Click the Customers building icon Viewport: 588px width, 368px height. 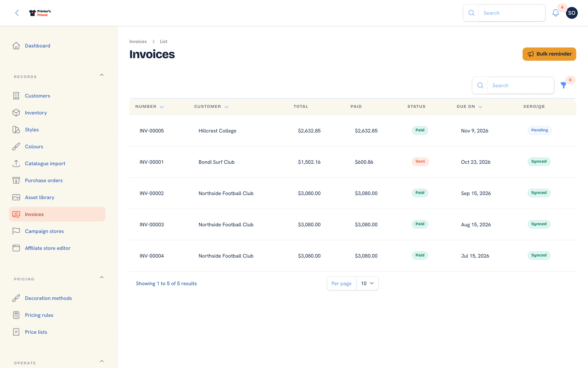click(16, 96)
